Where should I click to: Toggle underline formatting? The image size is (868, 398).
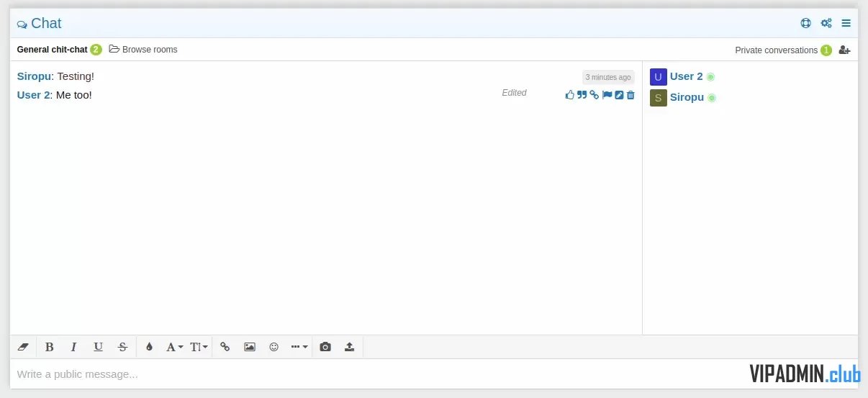point(98,347)
